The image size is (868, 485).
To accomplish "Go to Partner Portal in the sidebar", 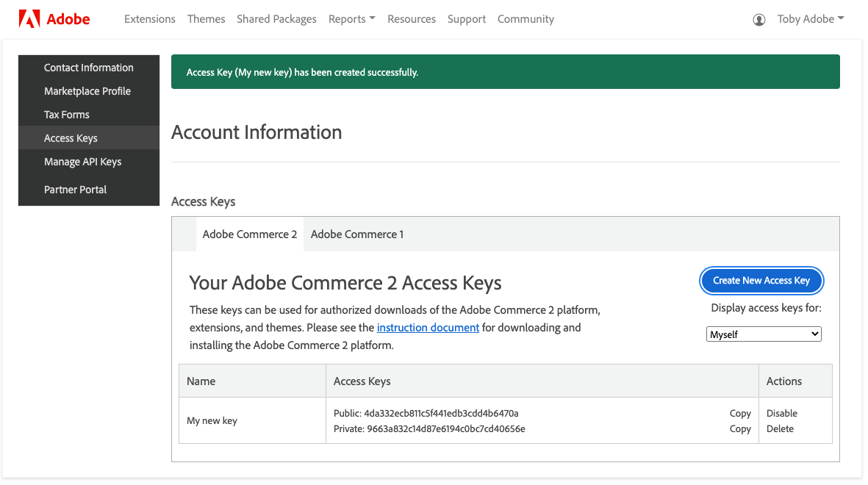I will (x=89, y=190).
